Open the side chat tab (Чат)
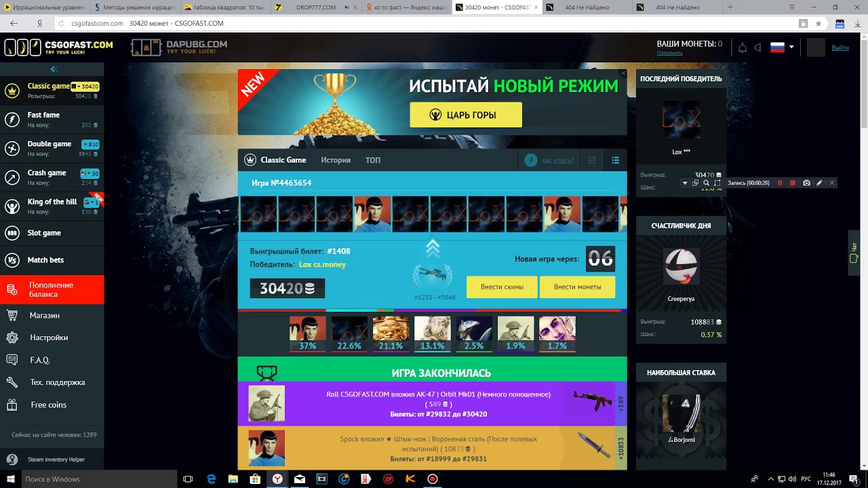Viewport: 868px width, 488px height. point(854,253)
